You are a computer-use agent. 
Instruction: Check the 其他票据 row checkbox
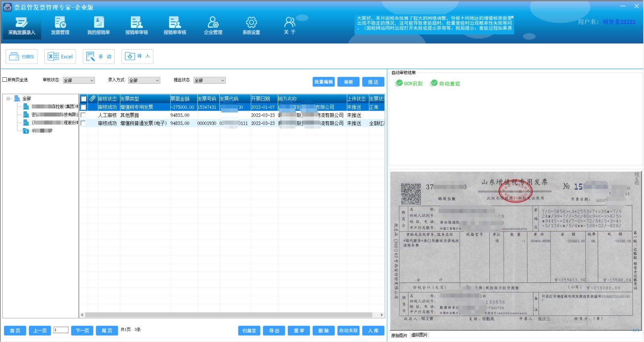[83, 115]
